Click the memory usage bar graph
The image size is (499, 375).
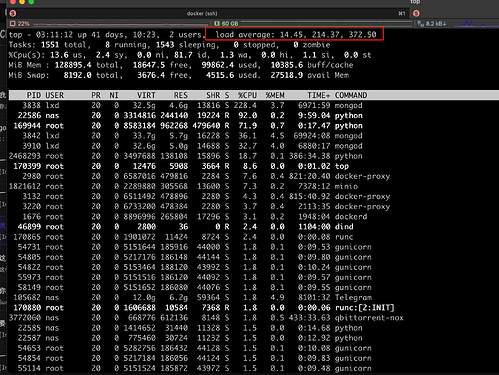click(x=326, y=23)
